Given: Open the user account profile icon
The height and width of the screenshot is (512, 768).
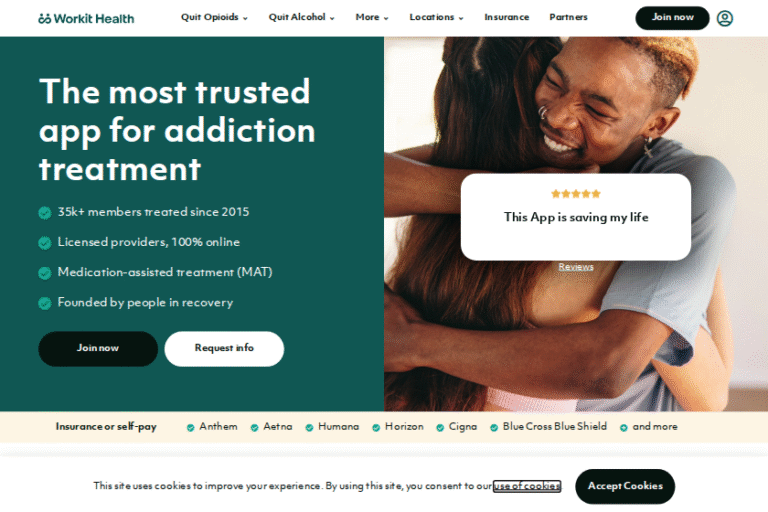Looking at the screenshot, I should pyautogui.click(x=724, y=18).
